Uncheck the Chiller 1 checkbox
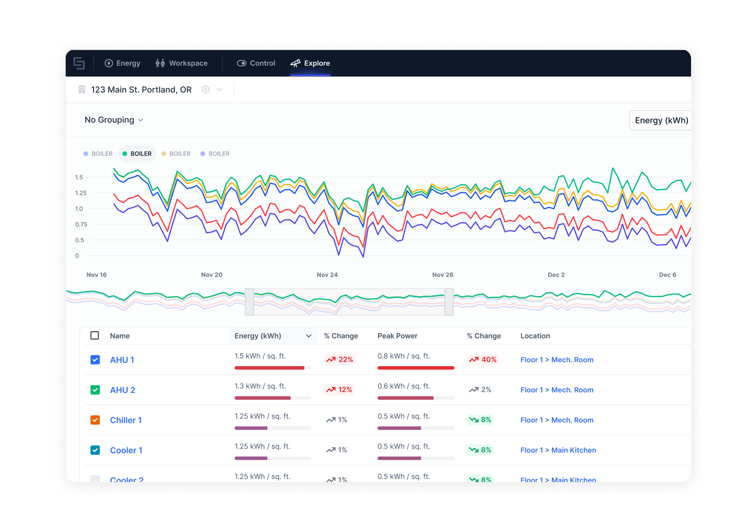Viewport: 756px width, 532px height. (95, 420)
